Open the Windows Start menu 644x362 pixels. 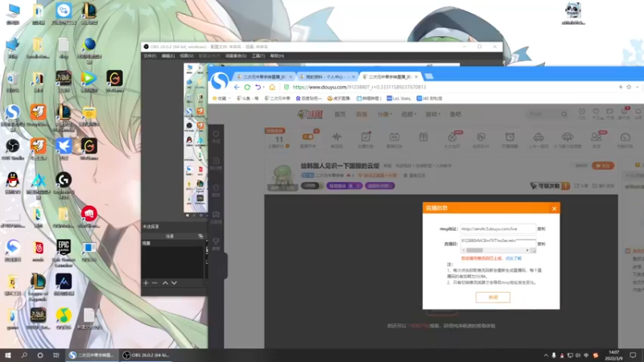point(8,356)
